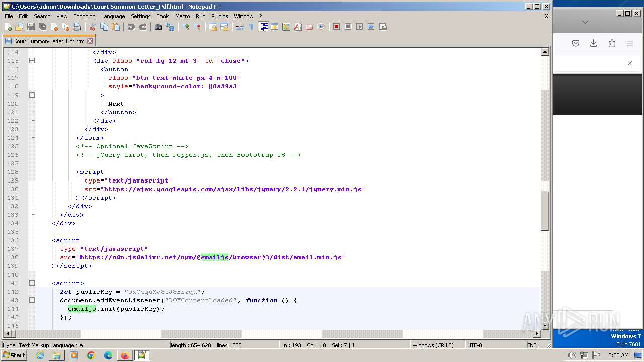Open Firefox from the taskbar
The height and width of the screenshot is (362, 644).
coord(124,355)
